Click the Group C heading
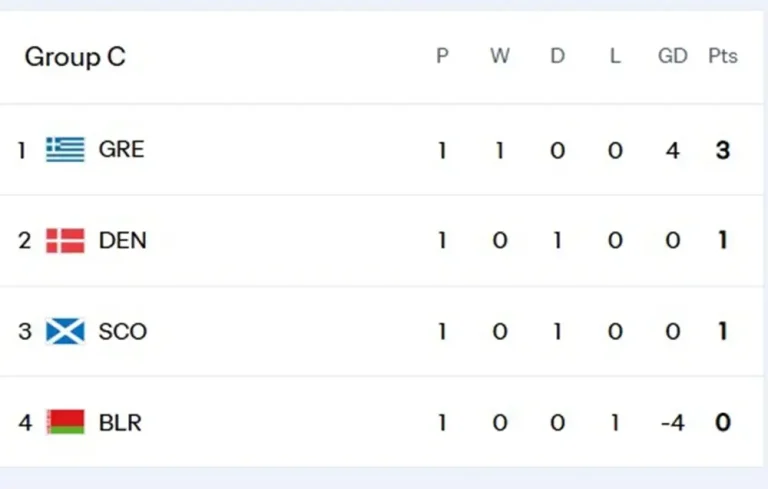Viewport: 768px width, 489px height. pos(75,57)
